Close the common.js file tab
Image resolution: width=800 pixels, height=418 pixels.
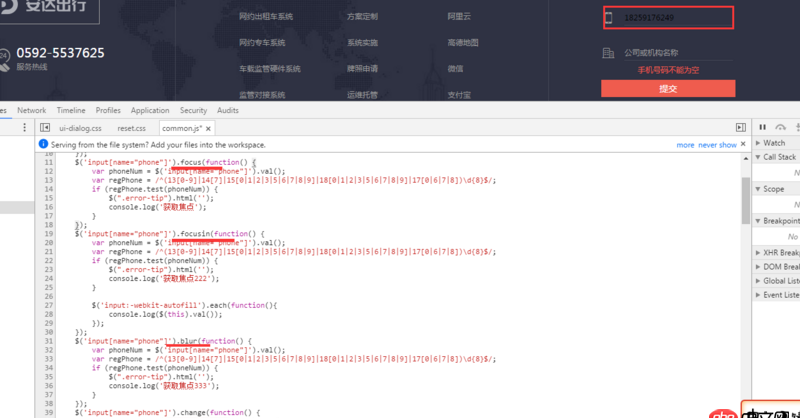207,128
